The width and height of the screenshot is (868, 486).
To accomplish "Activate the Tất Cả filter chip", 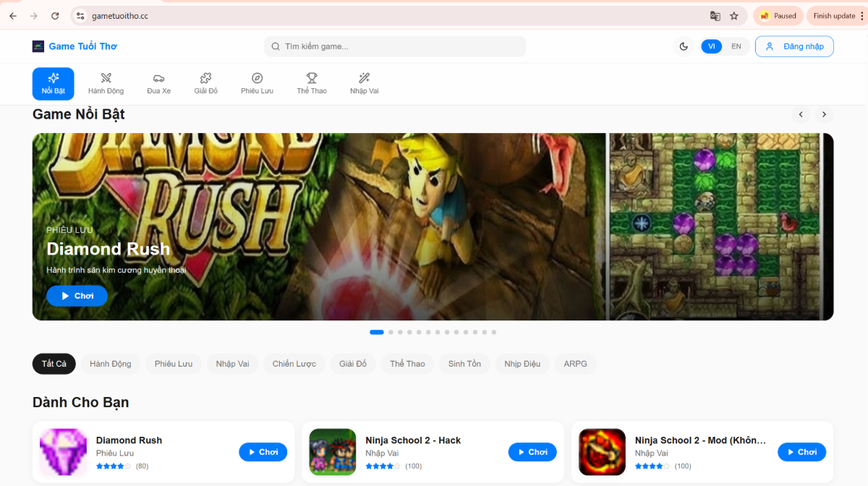I will coord(54,364).
